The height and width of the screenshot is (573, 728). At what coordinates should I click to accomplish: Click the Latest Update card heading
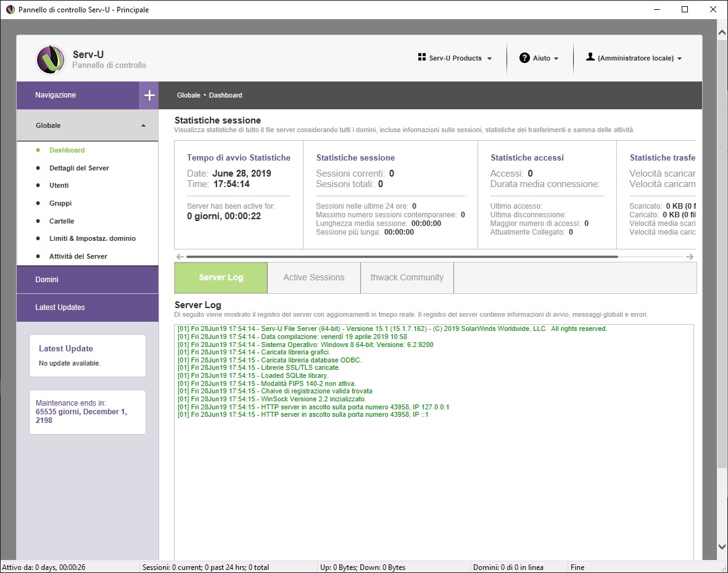(66, 348)
